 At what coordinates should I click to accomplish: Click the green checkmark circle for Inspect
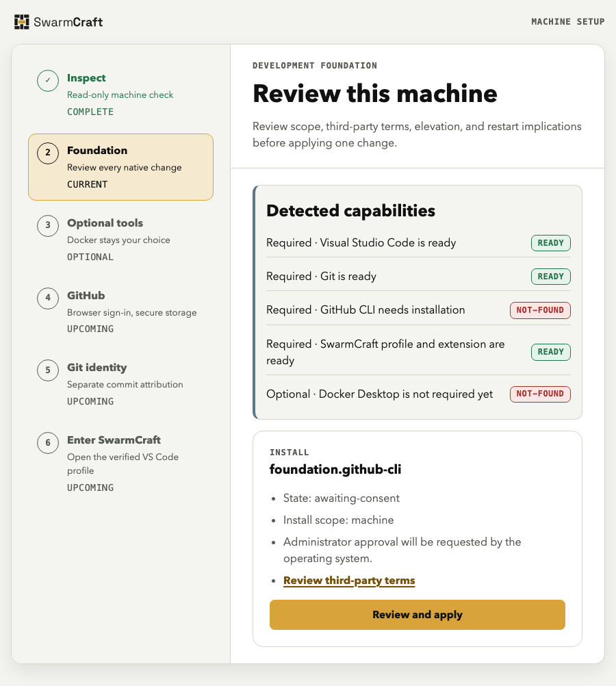pyautogui.click(x=48, y=81)
